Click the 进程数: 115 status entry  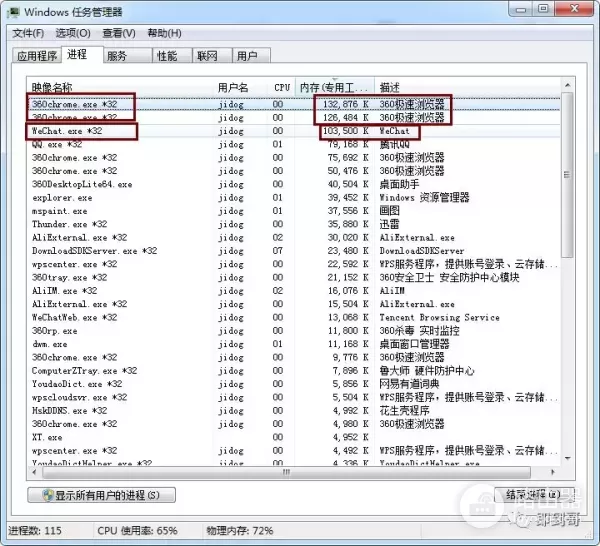click(35, 531)
